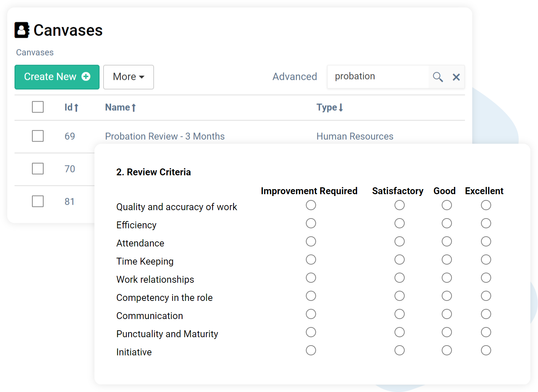Click the search magnifying glass icon
Viewport: 538px width, 392px height.
click(437, 77)
